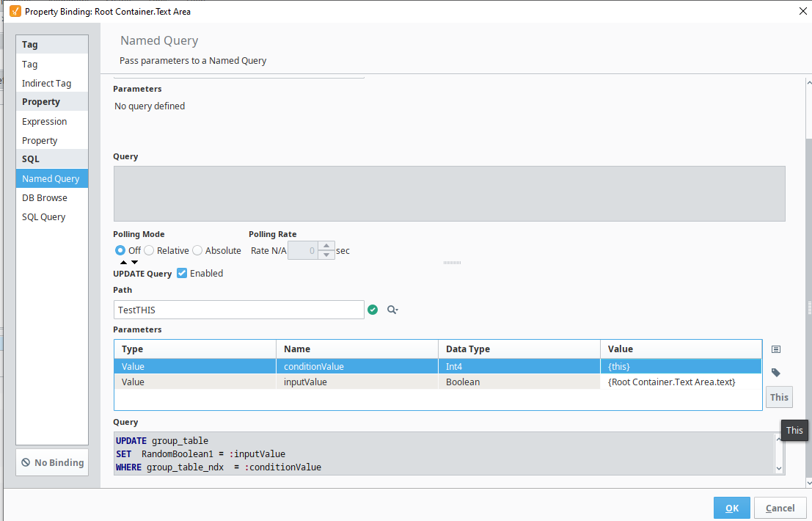The height and width of the screenshot is (521, 812).
Task: Click the Cancel button
Action: (780, 508)
